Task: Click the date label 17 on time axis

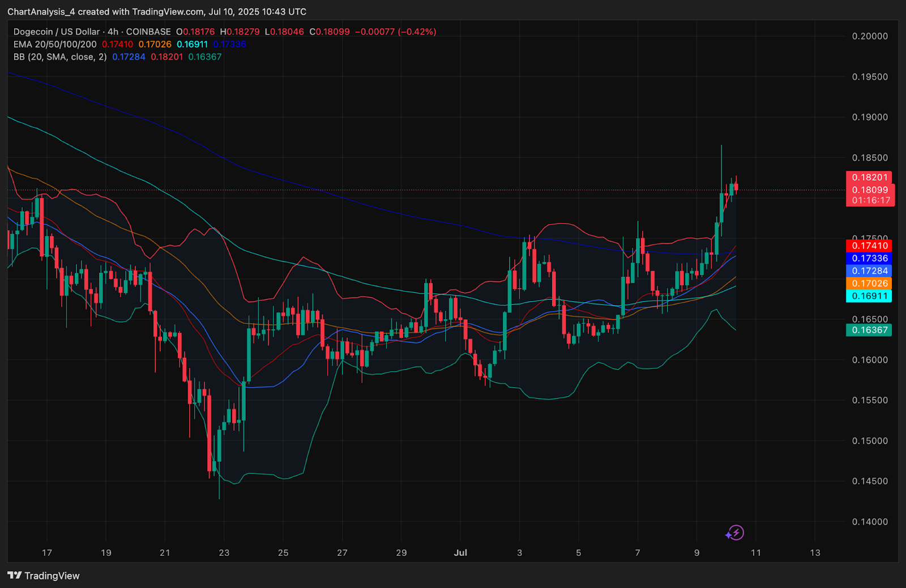Action: click(47, 552)
